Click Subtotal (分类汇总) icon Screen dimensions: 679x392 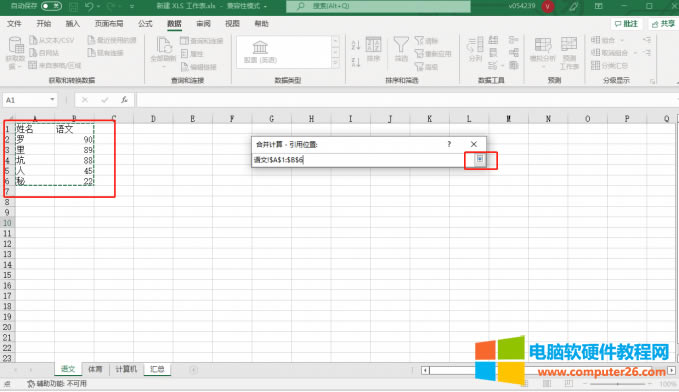[595, 65]
